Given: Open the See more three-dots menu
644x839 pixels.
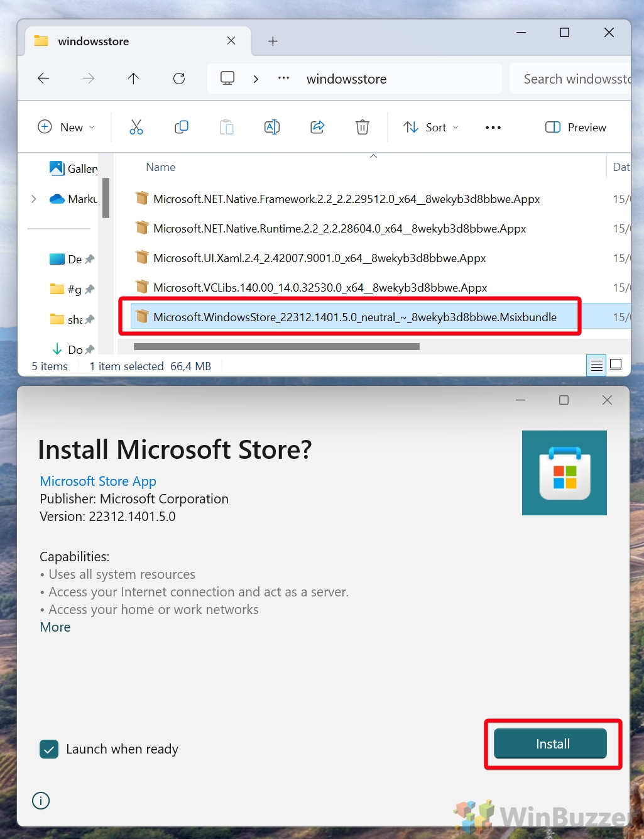Looking at the screenshot, I should 493,128.
